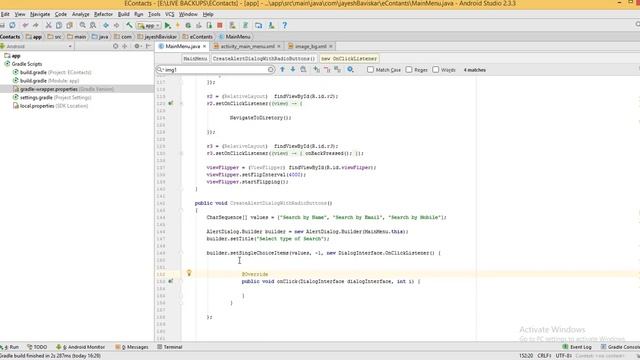This screenshot has height=360, width=640.
Task: Switch to activity_main_menu.xml editor tab
Action: 247,46
